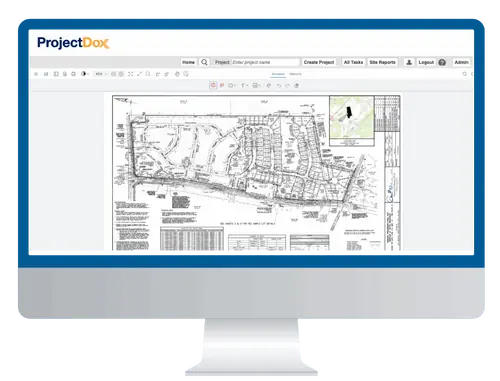Switch to the tab right of Annotate
Image resolution: width=500 pixels, height=381 pixels.
295,74
